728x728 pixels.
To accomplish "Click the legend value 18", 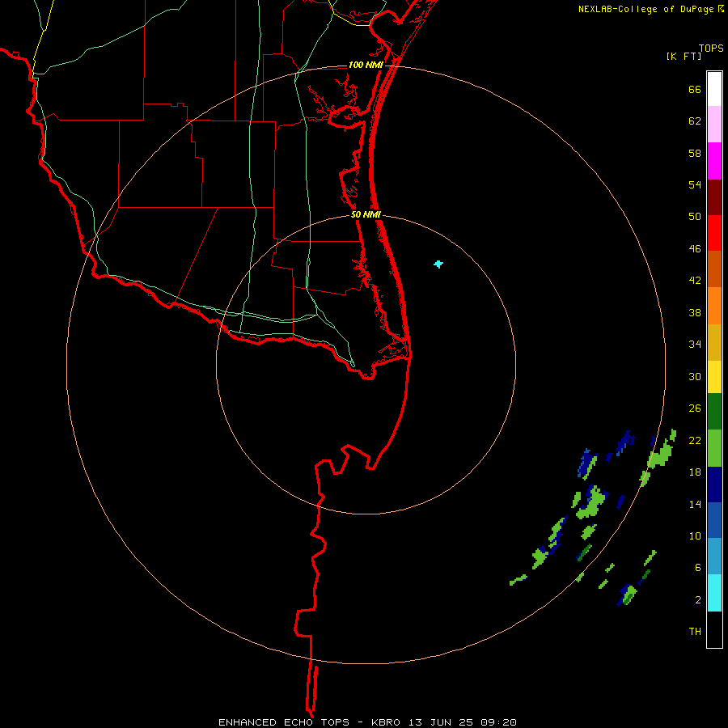I will 695,472.
